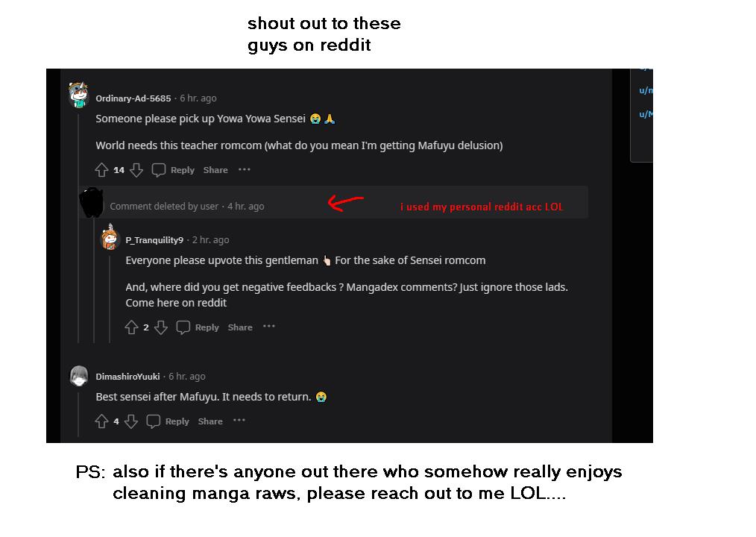Upvote P_Tranquility9's comment

(x=132, y=327)
